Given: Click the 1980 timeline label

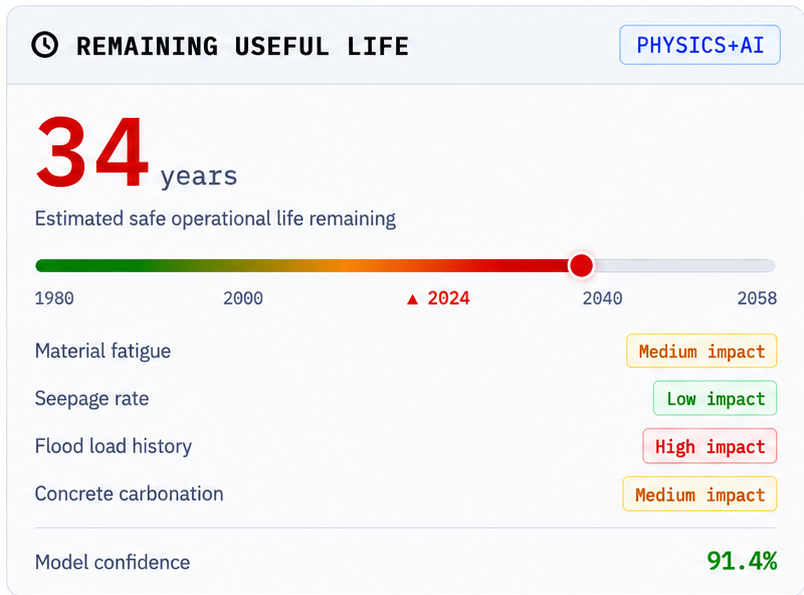Looking at the screenshot, I should point(54,299).
